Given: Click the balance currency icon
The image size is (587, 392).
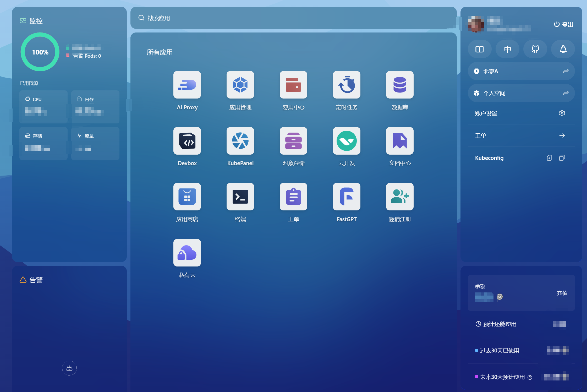Looking at the screenshot, I should (x=500, y=297).
